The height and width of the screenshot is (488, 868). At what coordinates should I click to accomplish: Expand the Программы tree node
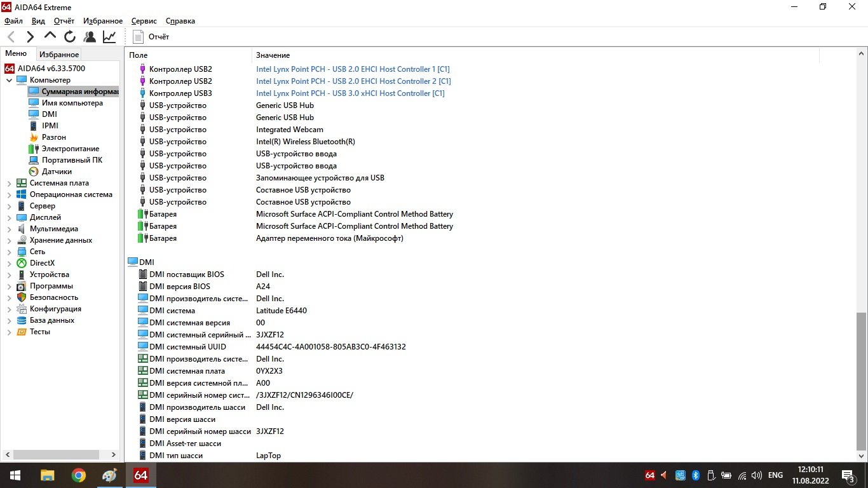tap(9, 286)
